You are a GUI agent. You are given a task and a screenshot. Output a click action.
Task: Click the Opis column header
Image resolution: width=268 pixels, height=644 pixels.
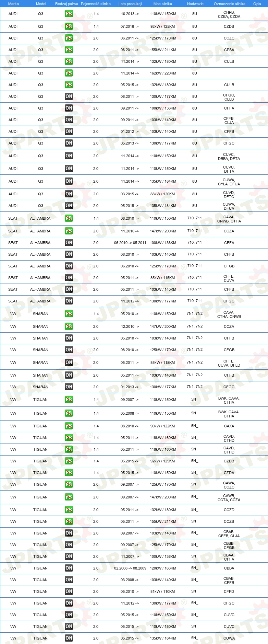[x=257, y=4]
